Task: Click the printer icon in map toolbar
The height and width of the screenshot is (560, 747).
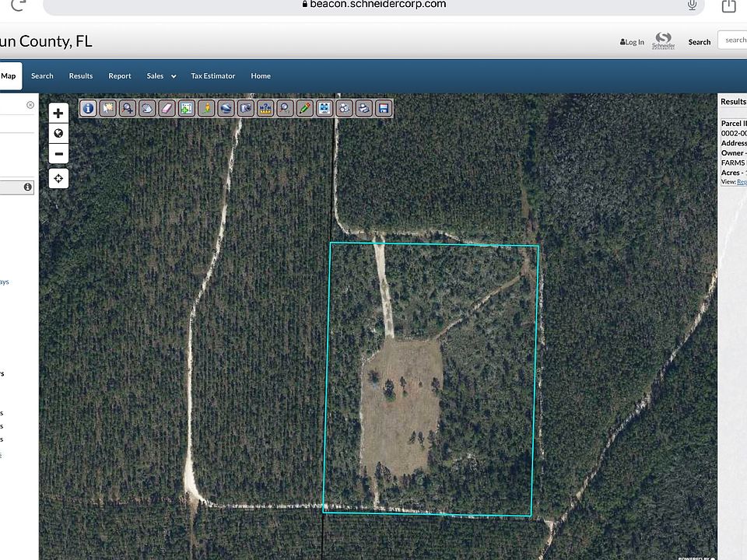Action: tap(363, 108)
